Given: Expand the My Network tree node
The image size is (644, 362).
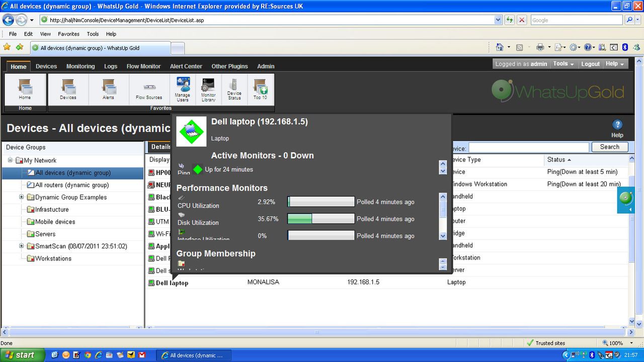Looking at the screenshot, I should pos(10,160).
